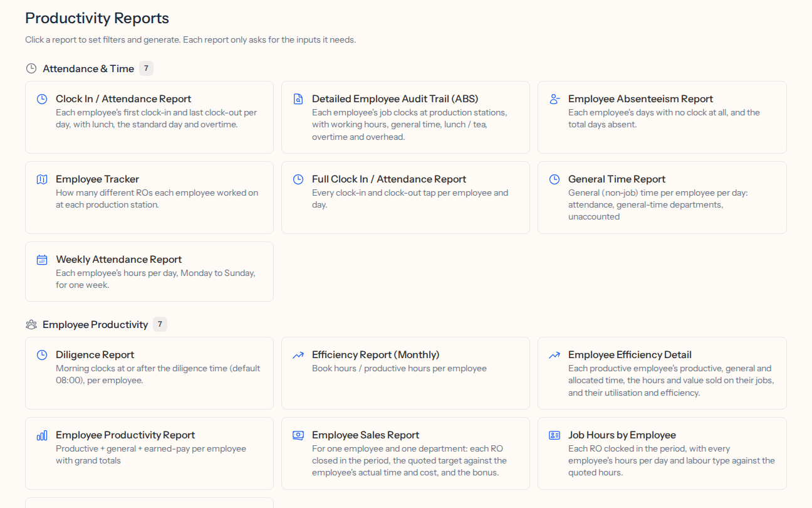The width and height of the screenshot is (812, 508).
Task: Click the map icon on Employee Tracker
Action: [x=42, y=179]
